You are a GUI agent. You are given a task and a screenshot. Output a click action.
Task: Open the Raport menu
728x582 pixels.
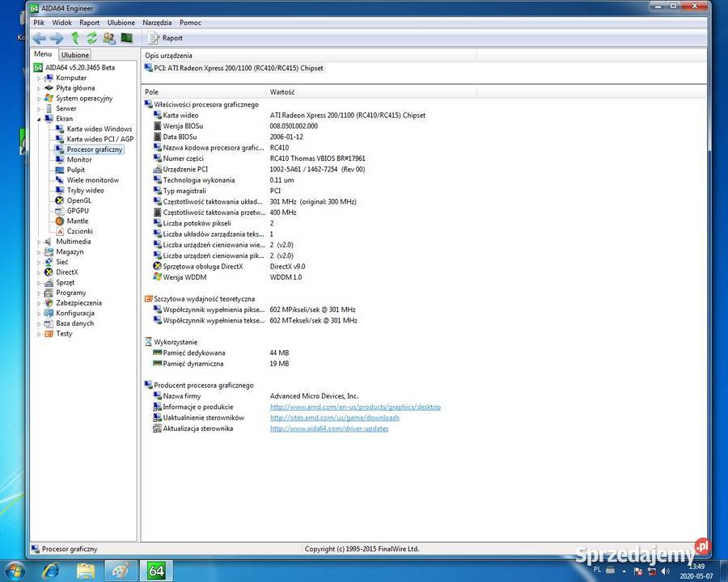point(90,23)
